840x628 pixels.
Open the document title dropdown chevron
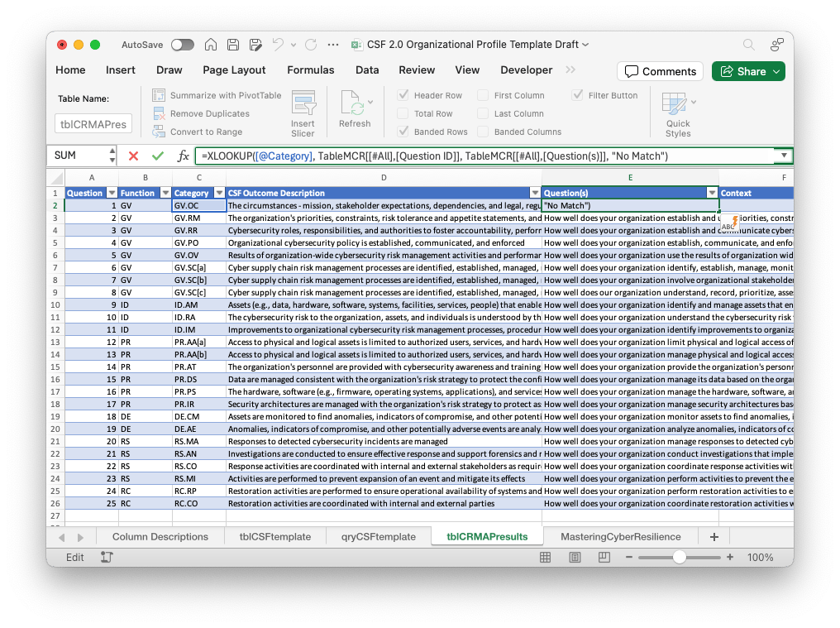pos(585,45)
